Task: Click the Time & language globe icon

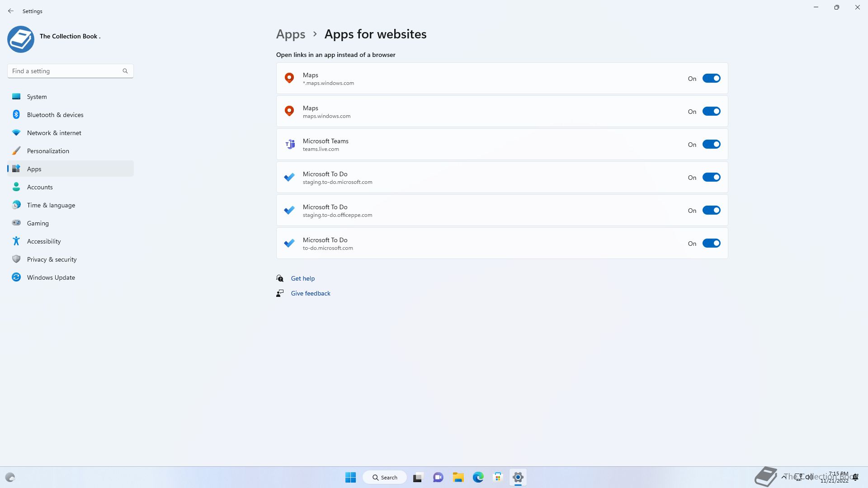Action: pos(16,205)
